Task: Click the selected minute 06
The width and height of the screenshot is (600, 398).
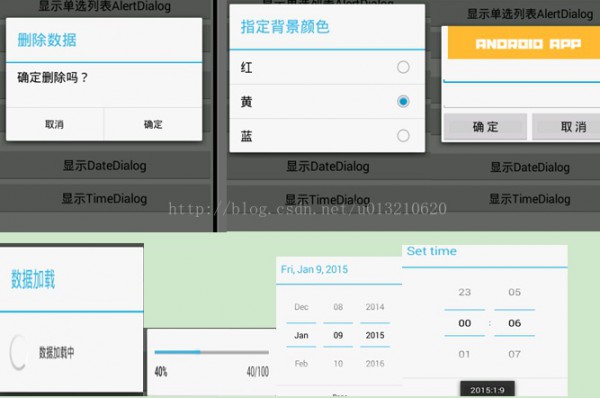Action: click(515, 323)
